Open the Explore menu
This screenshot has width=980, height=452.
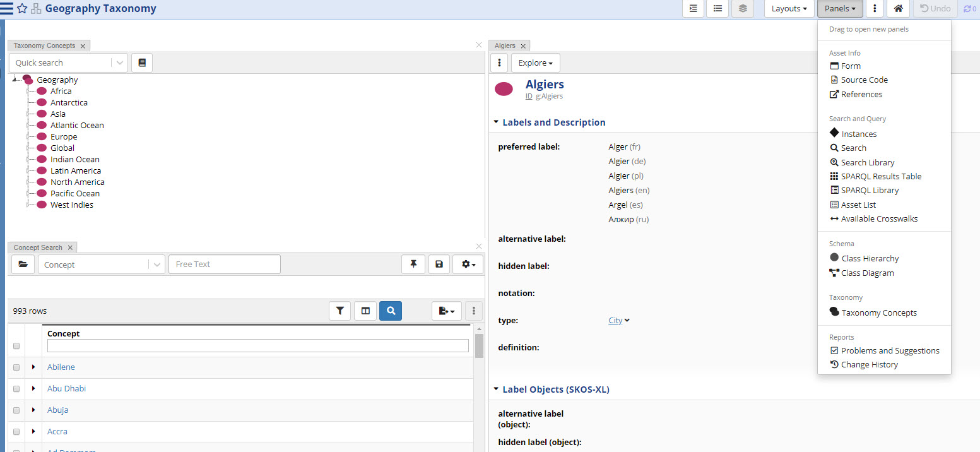click(x=535, y=62)
